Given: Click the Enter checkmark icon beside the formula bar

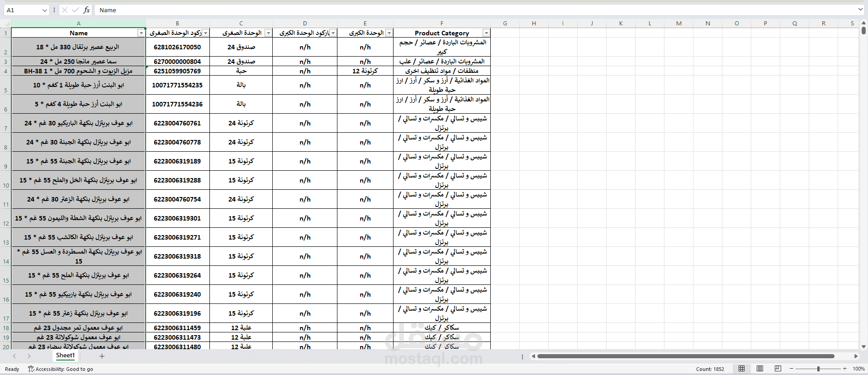Looking at the screenshot, I should click(76, 10).
